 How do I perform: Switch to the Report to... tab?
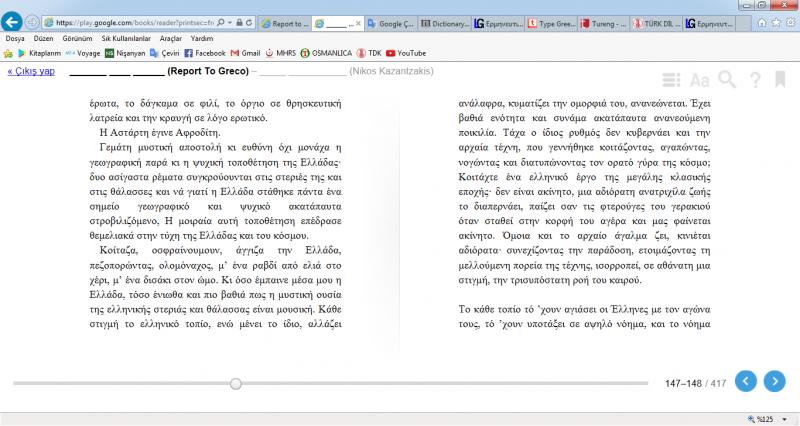(285, 23)
